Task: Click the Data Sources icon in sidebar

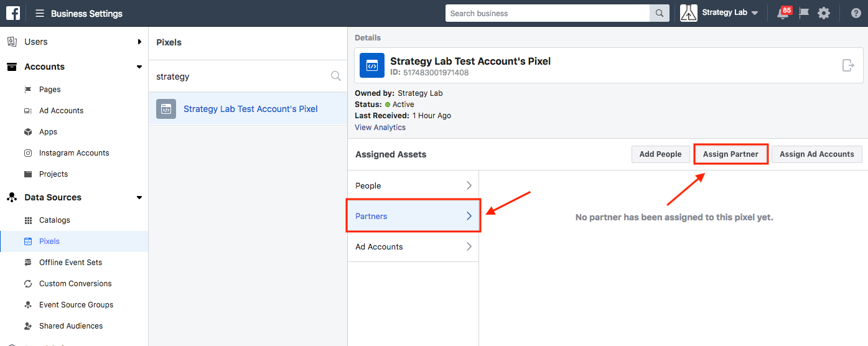Action: click(11, 197)
